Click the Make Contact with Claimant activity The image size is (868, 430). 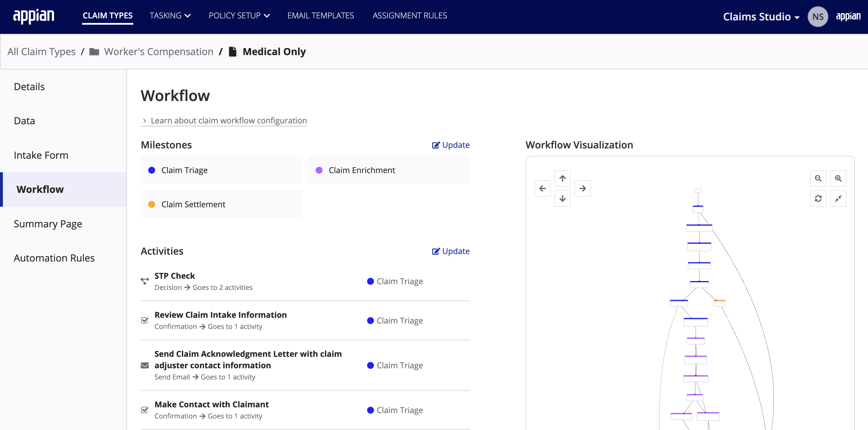[x=211, y=404]
